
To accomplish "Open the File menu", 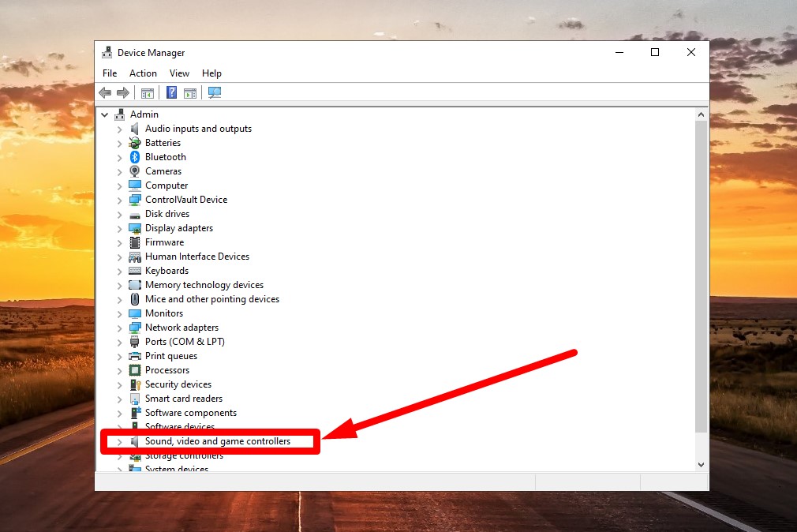I will [110, 73].
